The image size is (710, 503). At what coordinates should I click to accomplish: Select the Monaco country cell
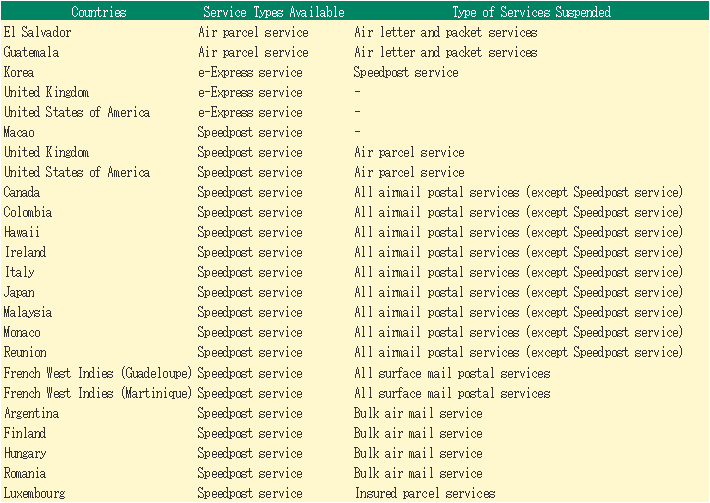pos(22,332)
